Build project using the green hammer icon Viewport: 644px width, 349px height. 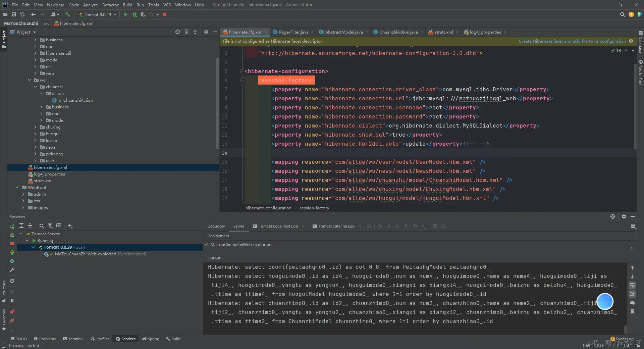click(x=68, y=14)
